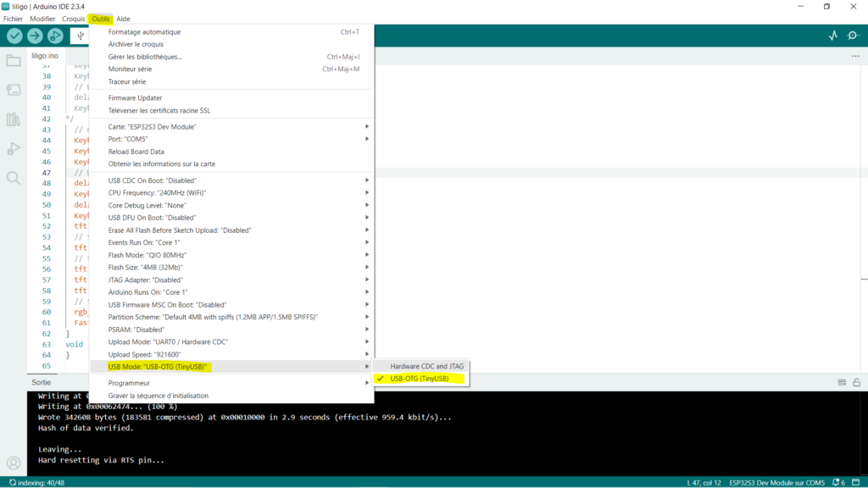Open PSRAM Disabled setting
This screenshot has height=488, width=868.
point(232,330)
